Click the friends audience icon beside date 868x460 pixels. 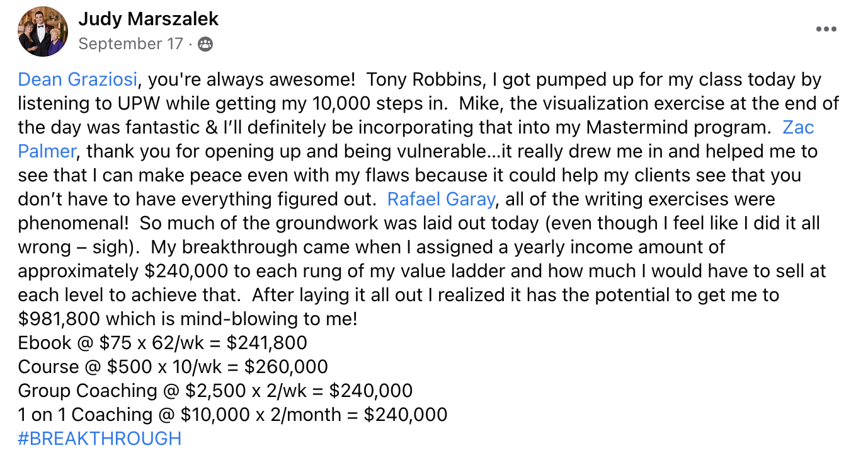pyautogui.click(x=205, y=44)
